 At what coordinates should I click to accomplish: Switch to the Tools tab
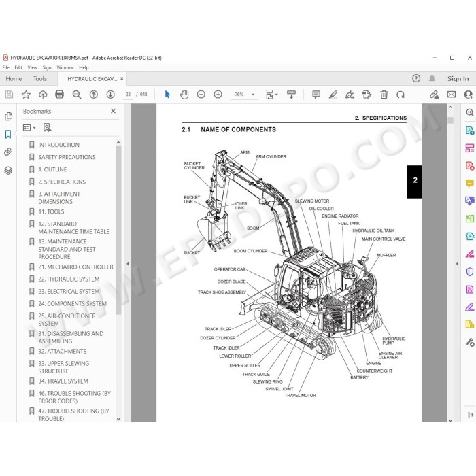[x=40, y=79]
